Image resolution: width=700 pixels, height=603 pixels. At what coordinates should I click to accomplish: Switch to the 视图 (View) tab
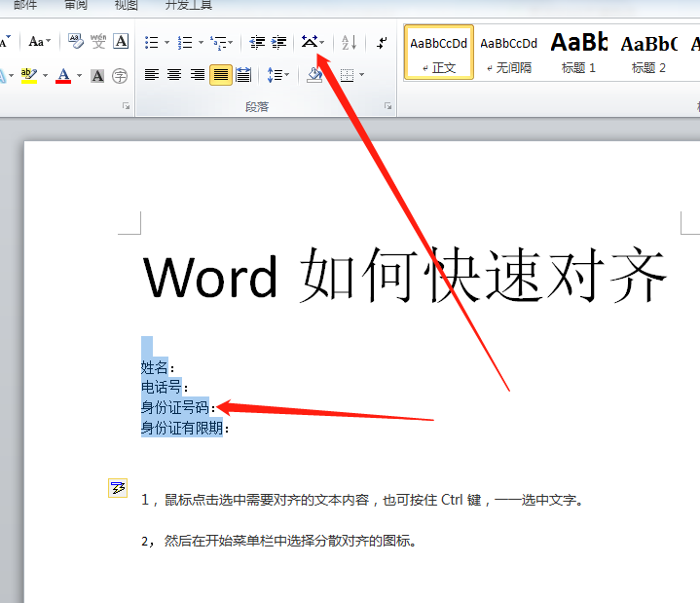click(x=127, y=5)
